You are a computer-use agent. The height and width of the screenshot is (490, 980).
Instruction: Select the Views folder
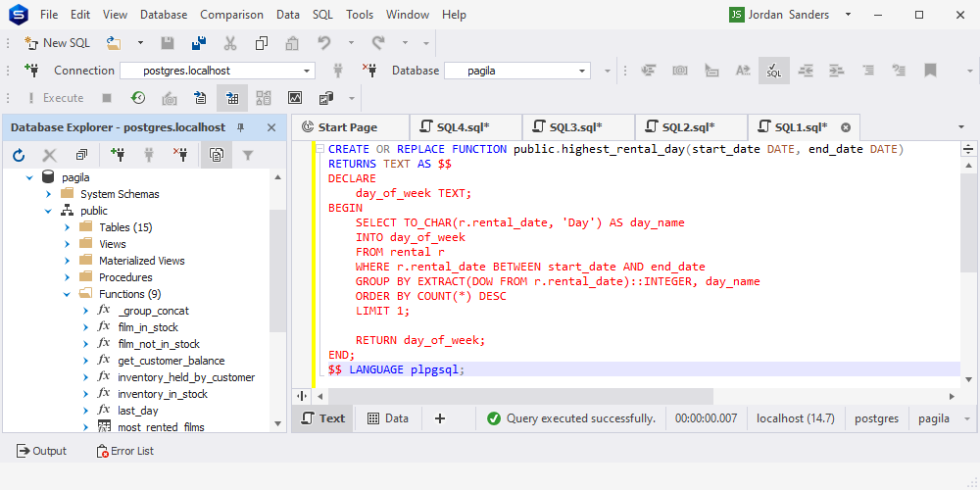click(113, 244)
